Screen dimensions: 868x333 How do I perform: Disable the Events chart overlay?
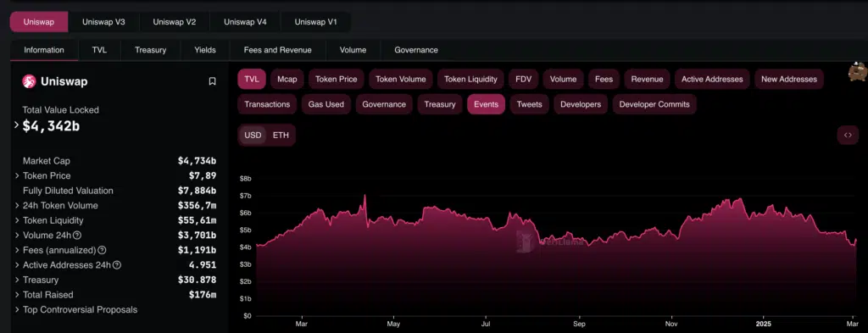[486, 104]
